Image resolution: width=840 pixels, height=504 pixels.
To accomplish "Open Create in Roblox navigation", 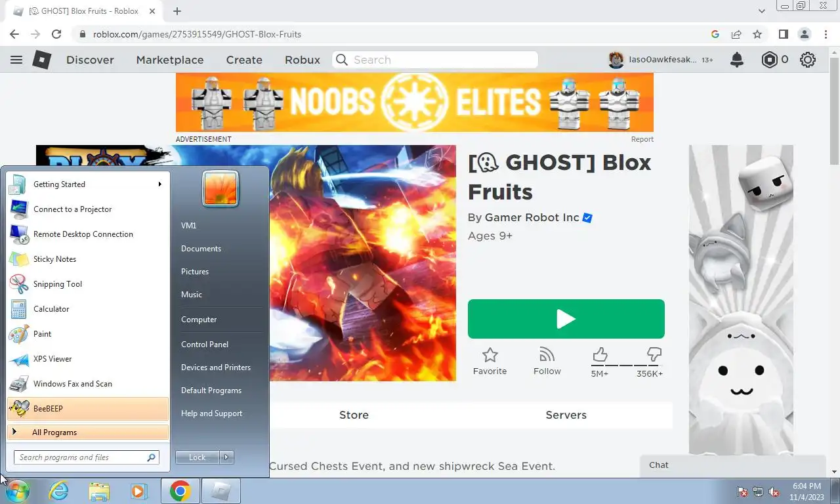I will click(244, 60).
